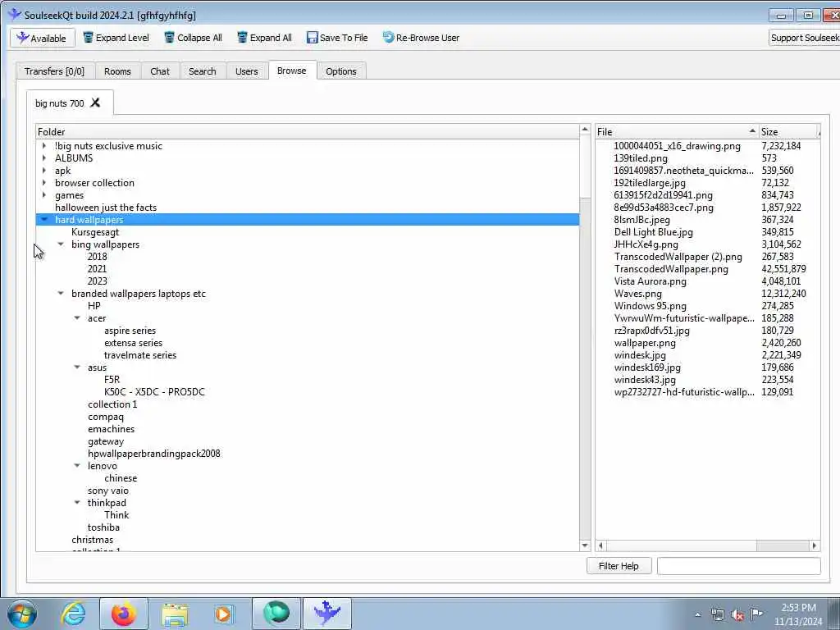This screenshot has width=840, height=630.
Task: Click file list scroll left arrow
Action: click(600, 546)
